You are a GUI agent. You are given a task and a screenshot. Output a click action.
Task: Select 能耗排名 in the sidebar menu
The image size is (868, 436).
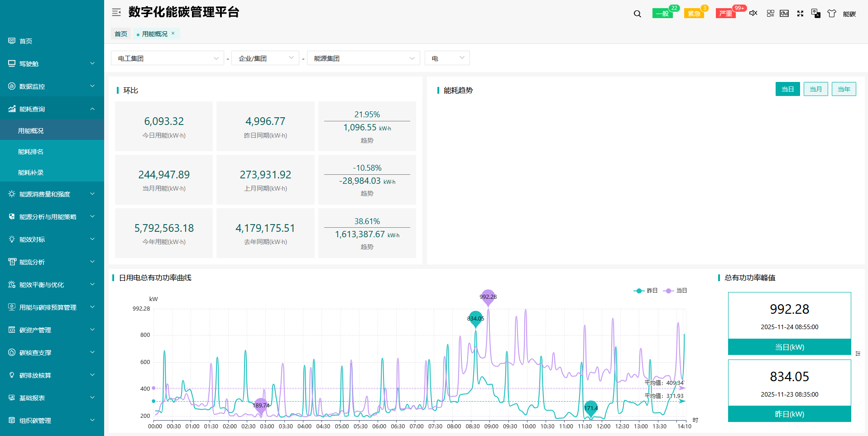coord(30,151)
